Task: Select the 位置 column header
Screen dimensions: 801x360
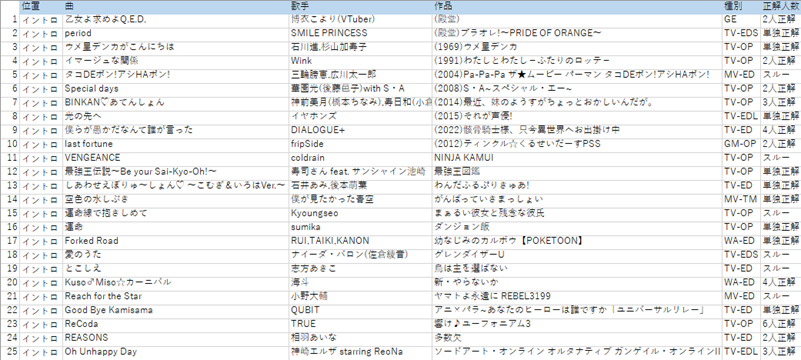Action: pos(41,7)
